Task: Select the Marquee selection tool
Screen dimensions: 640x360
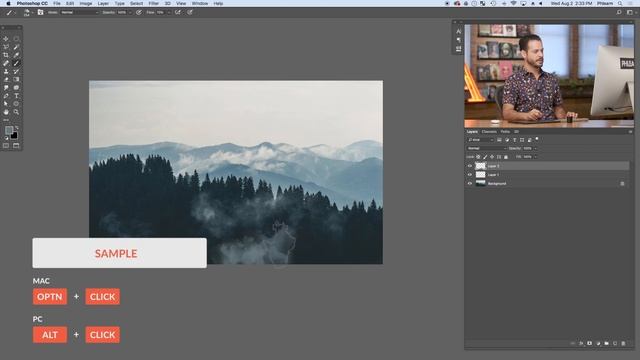Action: click(16, 39)
